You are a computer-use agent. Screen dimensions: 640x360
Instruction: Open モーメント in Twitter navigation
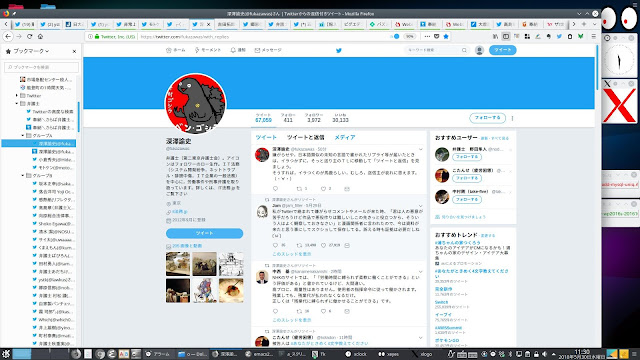(x=208, y=50)
